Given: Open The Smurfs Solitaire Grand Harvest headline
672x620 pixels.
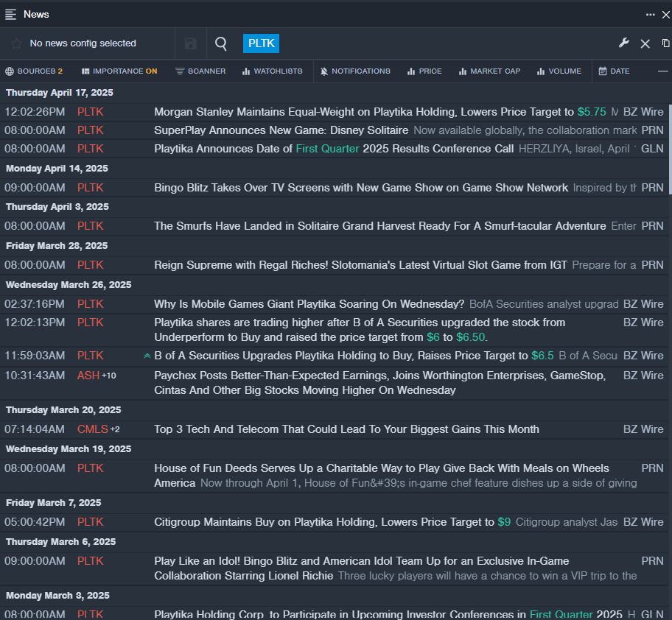Looking at the screenshot, I should click(x=380, y=225).
